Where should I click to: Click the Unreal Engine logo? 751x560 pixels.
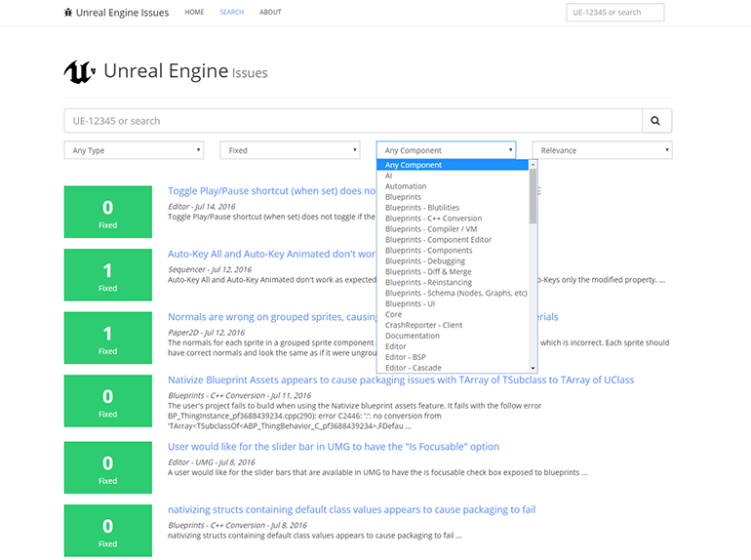pos(80,72)
